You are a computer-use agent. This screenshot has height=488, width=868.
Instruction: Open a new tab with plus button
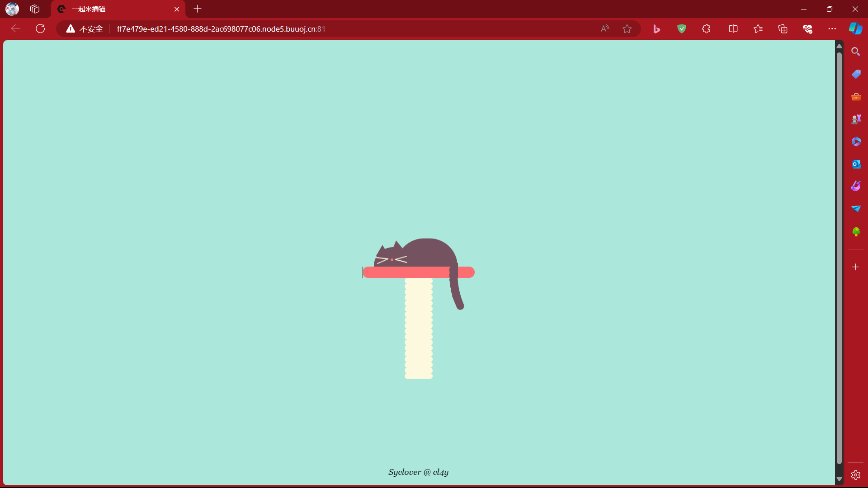click(198, 9)
